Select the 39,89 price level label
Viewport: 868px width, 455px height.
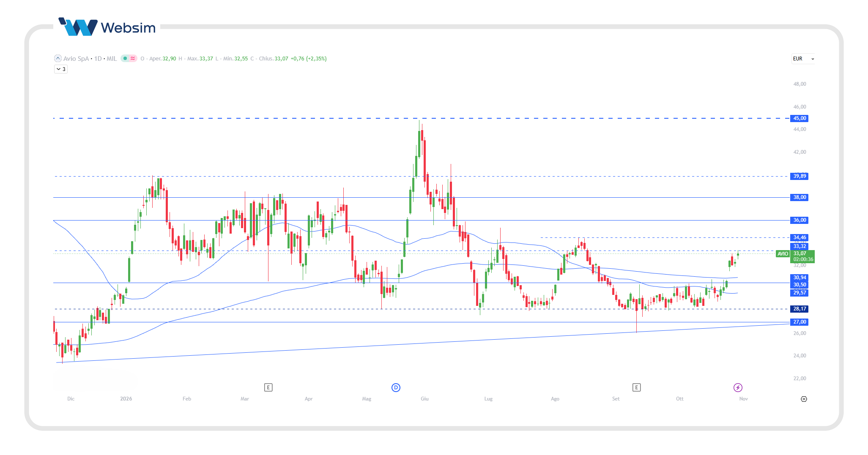(x=799, y=176)
